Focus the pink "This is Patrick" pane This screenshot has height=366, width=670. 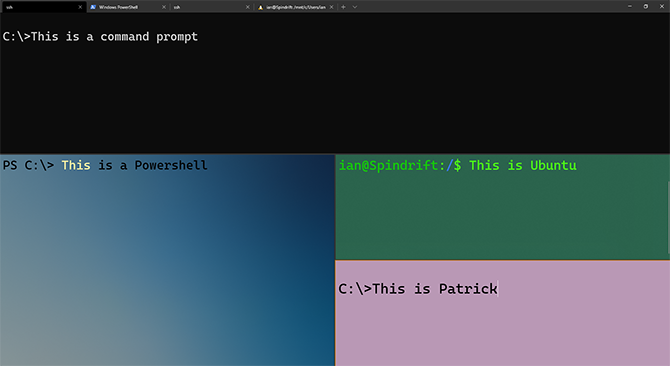[502, 313]
